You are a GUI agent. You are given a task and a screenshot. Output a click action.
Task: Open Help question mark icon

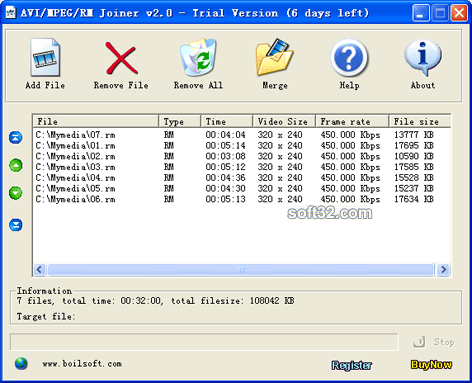[x=349, y=58]
